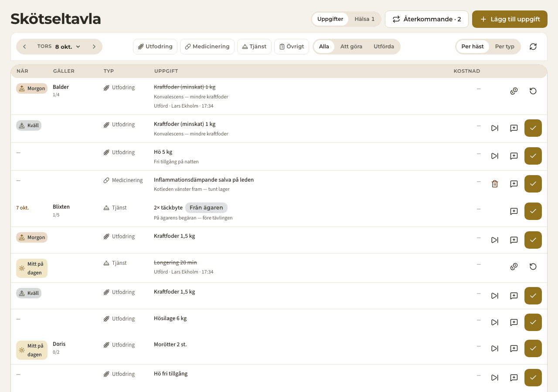Switch grouping to Per typ
The width and height of the screenshot is (558, 392).
pyautogui.click(x=505, y=47)
